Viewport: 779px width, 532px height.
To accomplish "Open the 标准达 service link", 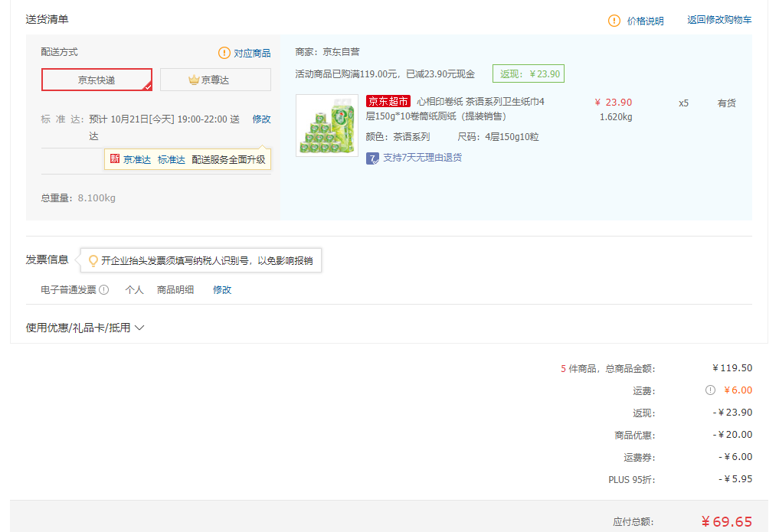I will (x=171, y=160).
